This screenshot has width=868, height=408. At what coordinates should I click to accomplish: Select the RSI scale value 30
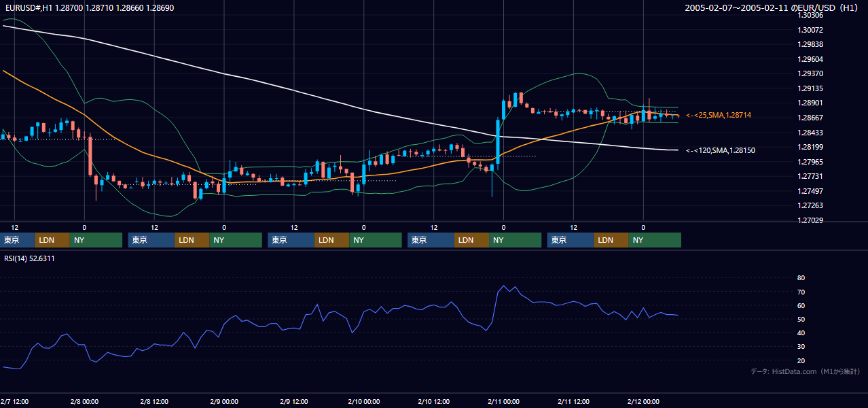801,347
